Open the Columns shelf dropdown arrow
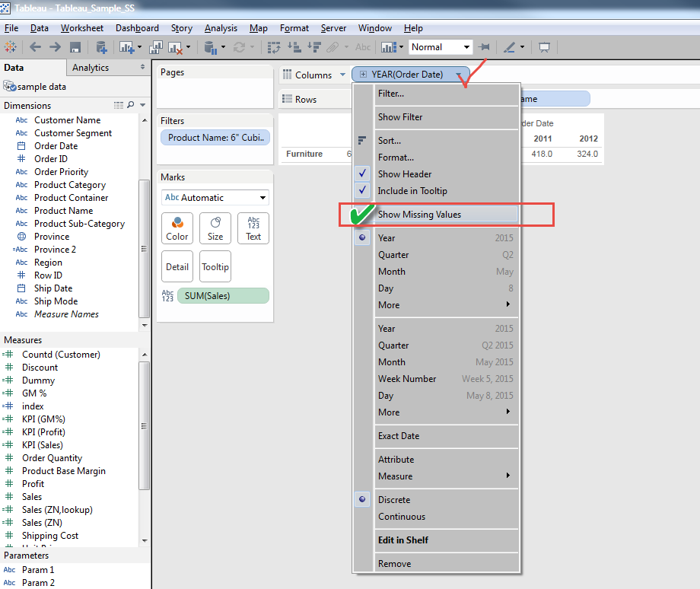The height and width of the screenshot is (589, 700). pyautogui.click(x=343, y=75)
